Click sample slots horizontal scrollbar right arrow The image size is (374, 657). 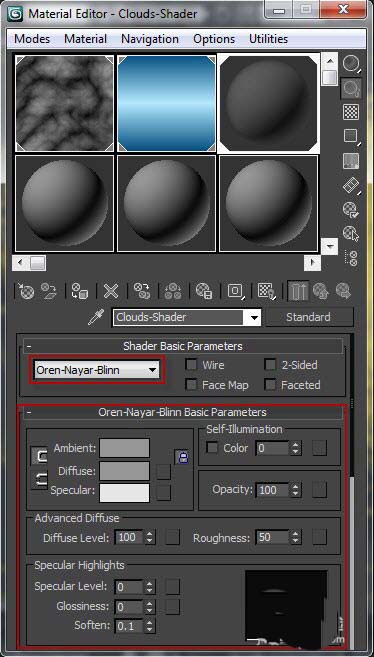(312, 263)
